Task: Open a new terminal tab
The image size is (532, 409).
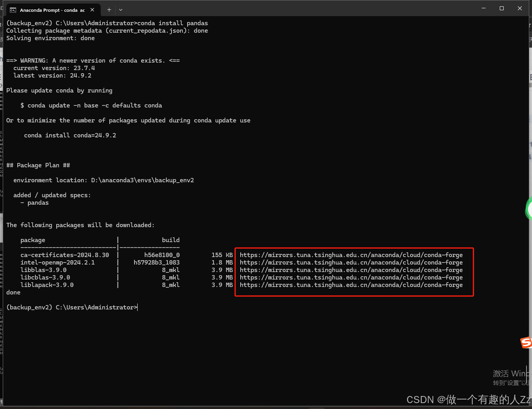Action: point(109,10)
